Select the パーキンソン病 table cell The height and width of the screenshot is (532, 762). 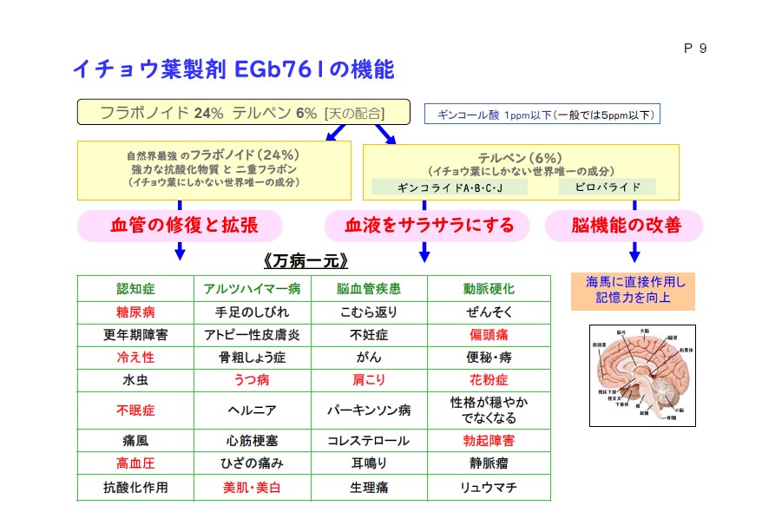point(369,410)
